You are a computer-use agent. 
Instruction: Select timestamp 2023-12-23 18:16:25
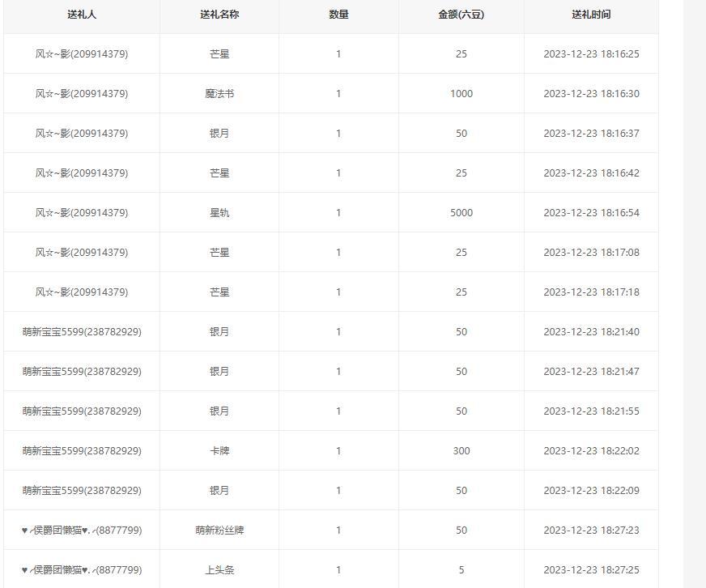[591, 54]
